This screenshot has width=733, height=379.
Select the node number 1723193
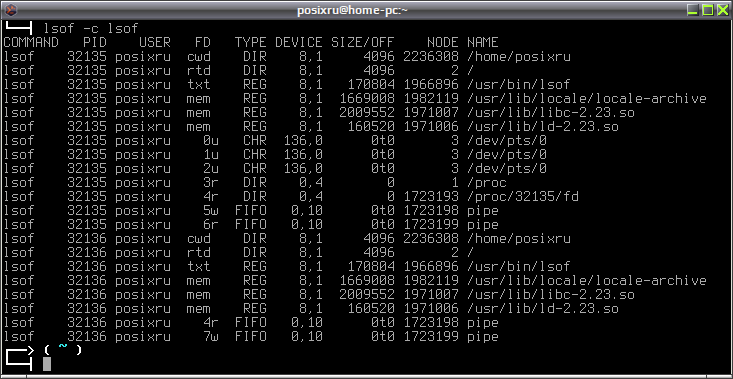431,197
